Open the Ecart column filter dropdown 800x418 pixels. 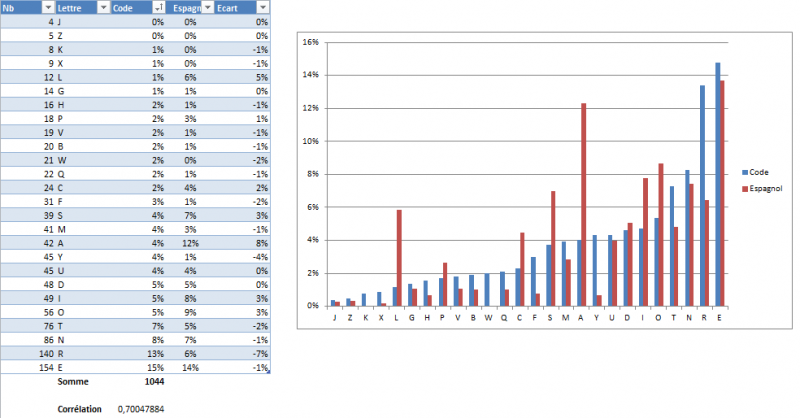[x=263, y=7]
